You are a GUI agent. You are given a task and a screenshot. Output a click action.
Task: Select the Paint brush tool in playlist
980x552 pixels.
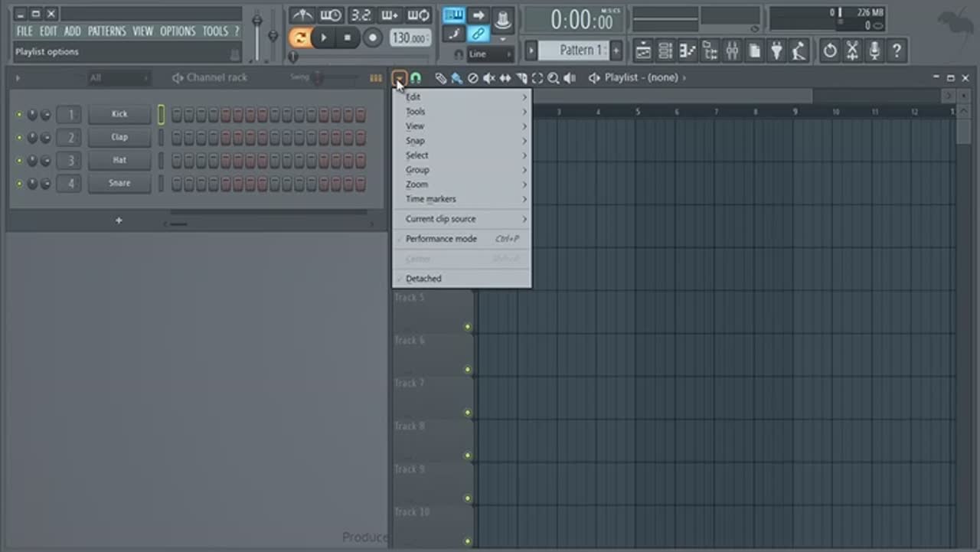pyautogui.click(x=456, y=78)
